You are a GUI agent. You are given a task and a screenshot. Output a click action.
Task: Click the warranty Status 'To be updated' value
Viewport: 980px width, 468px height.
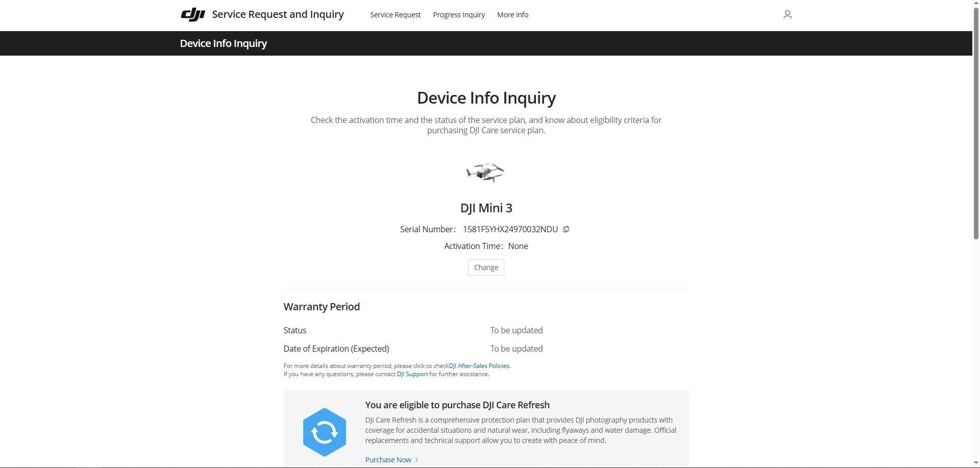point(517,330)
